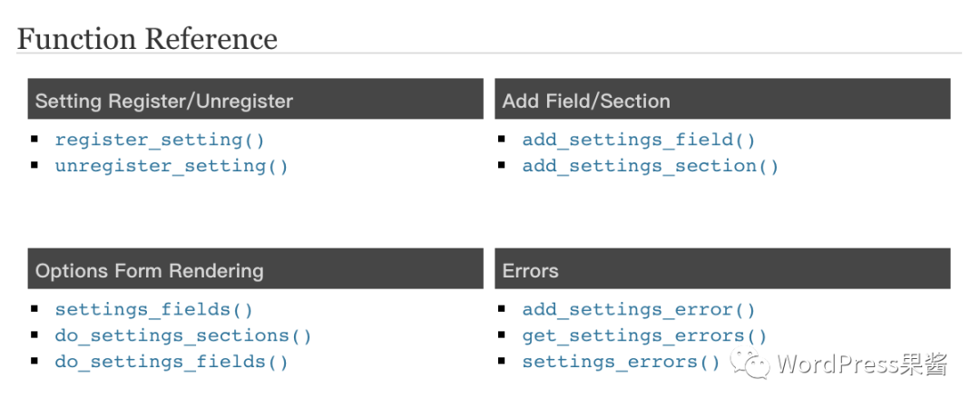Viewport: 980px width, 408px height.
Task: Open the add_settings_error() link
Action: pos(639,309)
